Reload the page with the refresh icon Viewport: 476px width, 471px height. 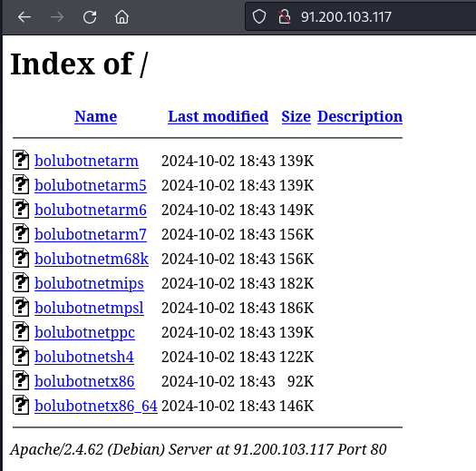90,17
